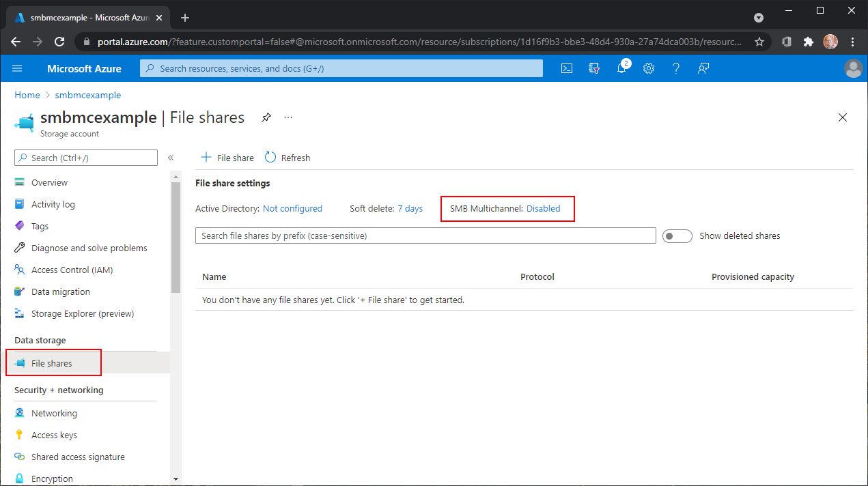Click the browser back arrow

click(16, 42)
